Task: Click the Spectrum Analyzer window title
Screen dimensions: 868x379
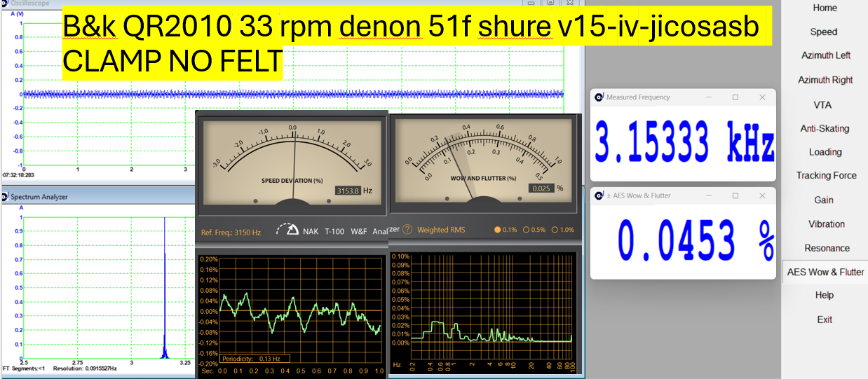Action: point(39,197)
